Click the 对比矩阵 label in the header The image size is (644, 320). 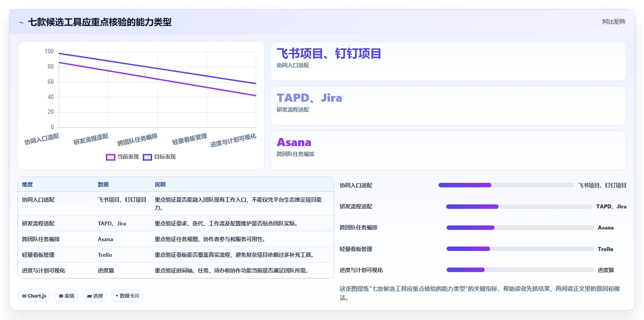point(613,22)
